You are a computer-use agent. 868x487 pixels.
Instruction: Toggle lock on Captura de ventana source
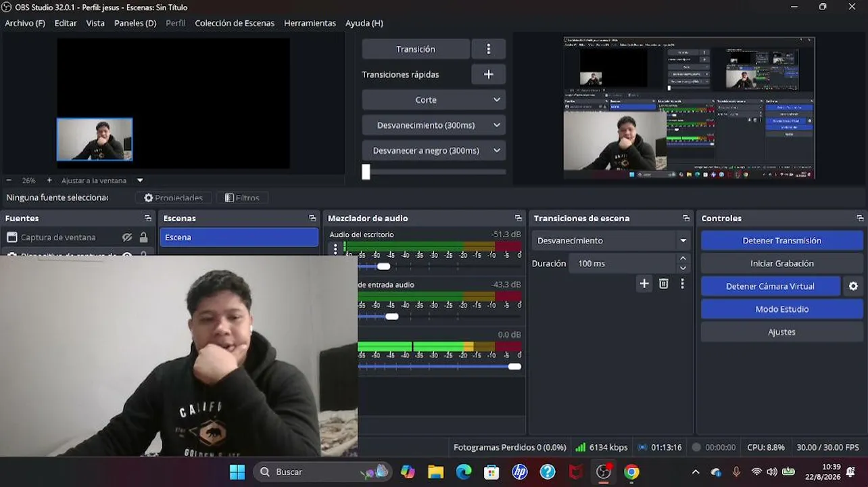[143, 237]
